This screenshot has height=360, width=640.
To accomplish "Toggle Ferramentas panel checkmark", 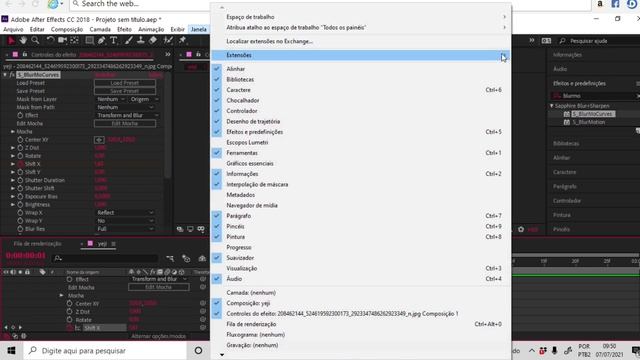I will (x=217, y=153).
